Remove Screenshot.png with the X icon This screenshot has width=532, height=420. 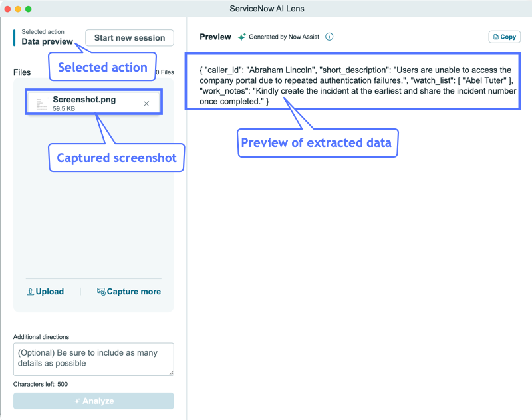tap(146, 104)
